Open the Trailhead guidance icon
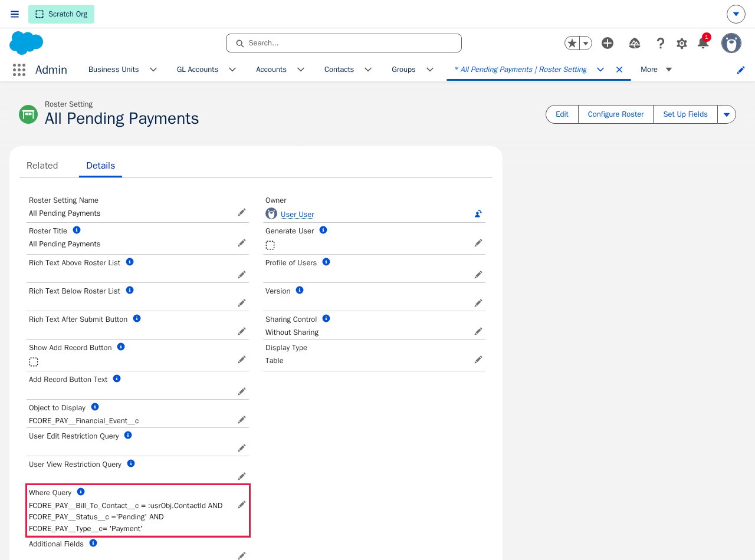The height and width of the screenshot is (560, 755). point(635,43)
